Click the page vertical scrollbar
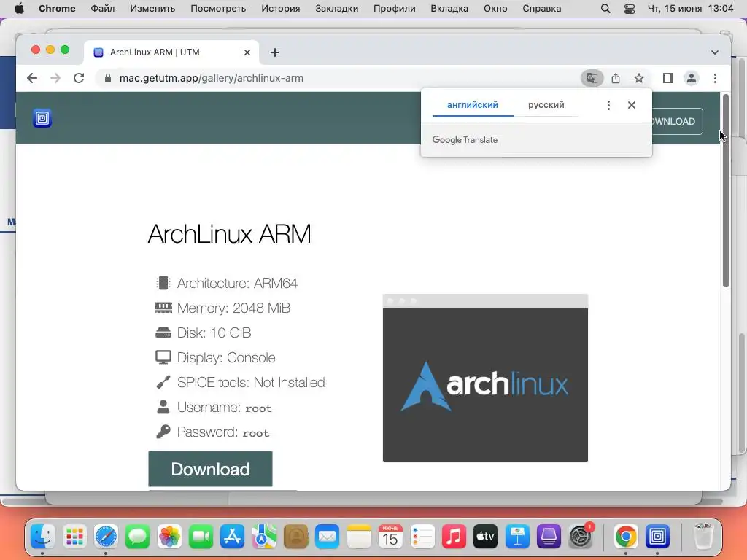747x560 pixels. 726,190
